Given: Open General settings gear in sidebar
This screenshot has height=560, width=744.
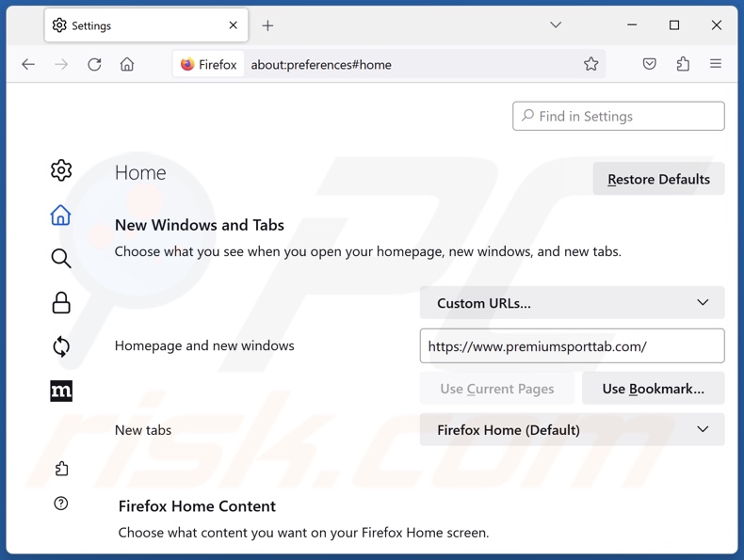Looking at the screenshot, I should [x=61, y=170].
